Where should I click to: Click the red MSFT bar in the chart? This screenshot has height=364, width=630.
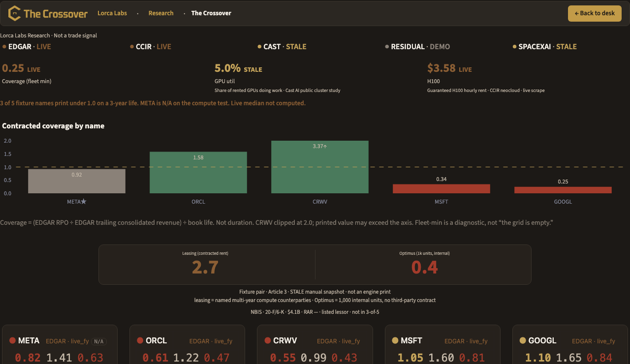441,189
